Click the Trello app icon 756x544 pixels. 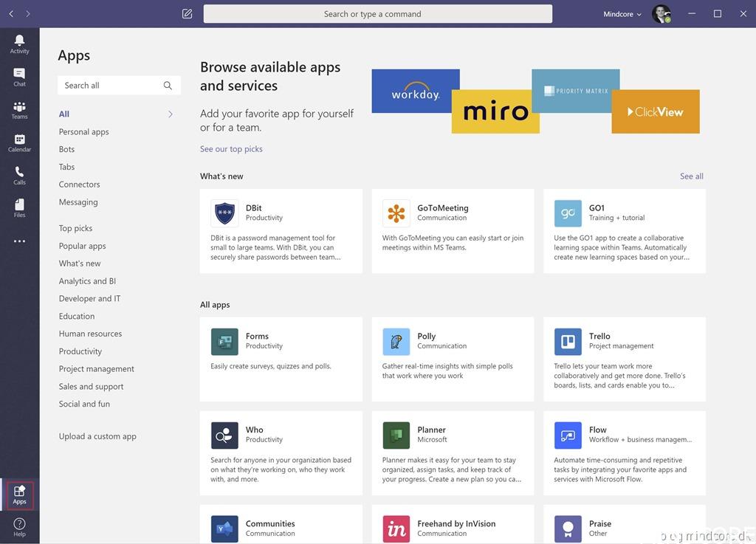pos(568,342)
